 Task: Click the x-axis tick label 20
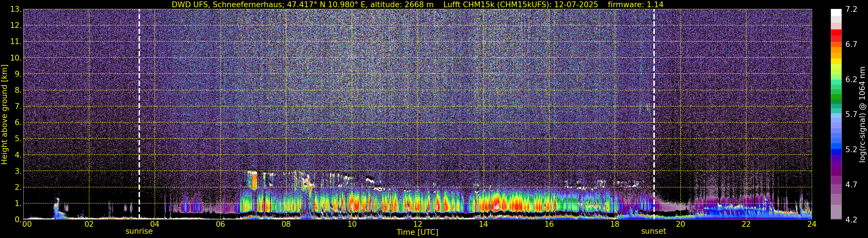pyautogui.click(x=680, y=224)
